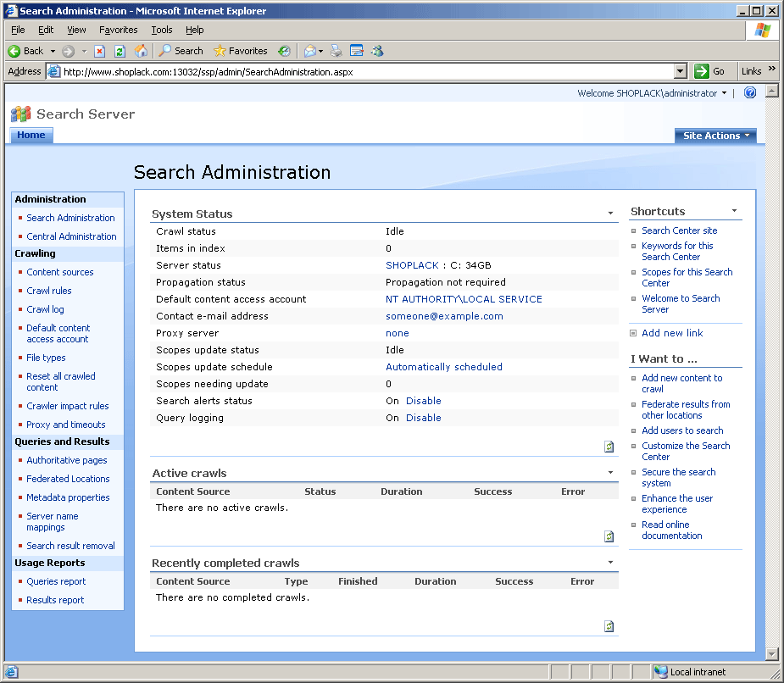Open the Welcome SHOPLACK\administrator menu
Image resolution: width=784 pixels, height=683 pixels.
(652, 93)
